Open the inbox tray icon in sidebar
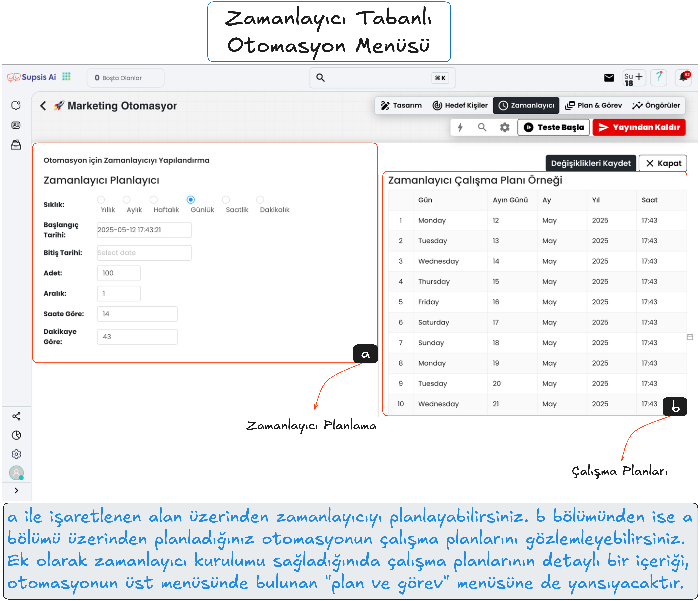This screenshot has width=700, height=601. coord(16,145)
